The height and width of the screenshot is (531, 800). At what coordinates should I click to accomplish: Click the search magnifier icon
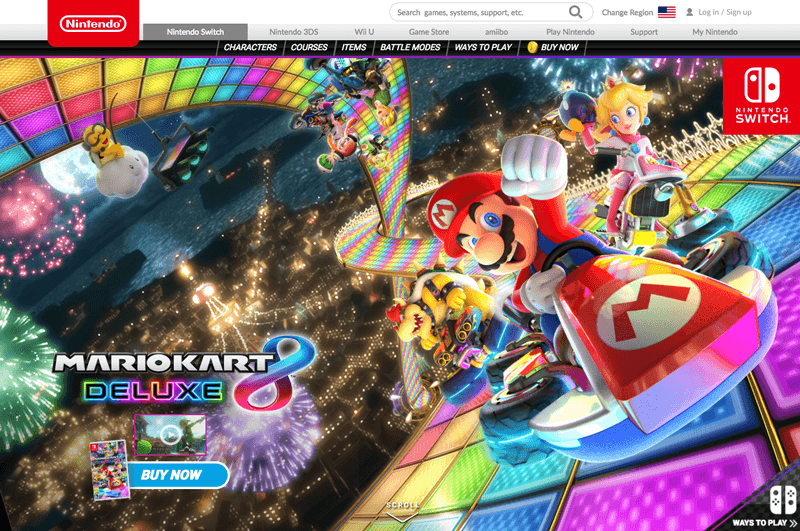pyautogui.click(x=575, y=12)
